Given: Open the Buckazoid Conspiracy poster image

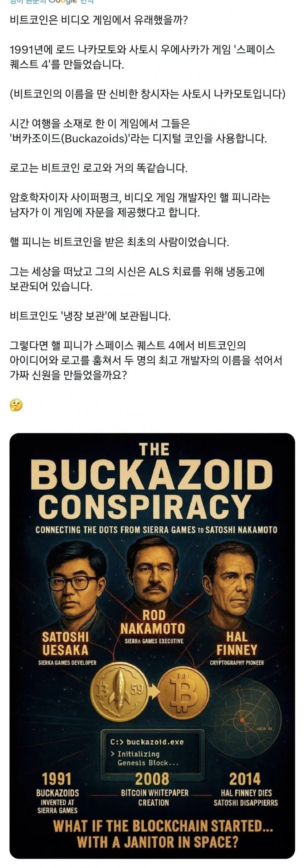Looking at the screenshot, I should [x=152, y=646].
